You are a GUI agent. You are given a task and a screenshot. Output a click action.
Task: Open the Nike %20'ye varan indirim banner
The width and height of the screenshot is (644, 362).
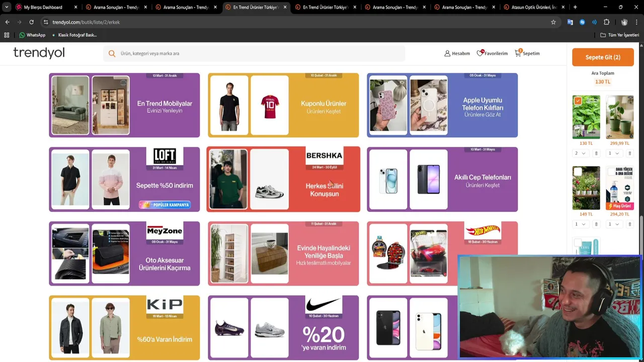tap(283, 327)
